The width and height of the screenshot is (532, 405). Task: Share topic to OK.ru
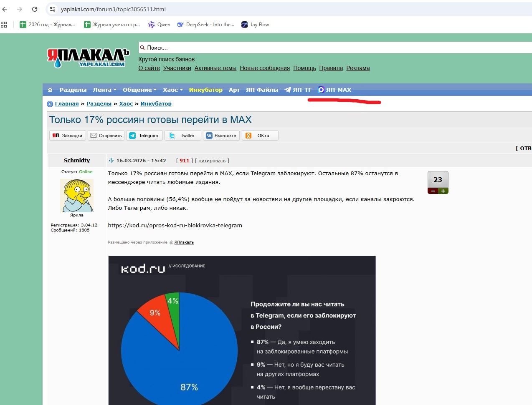pos(260,136)
